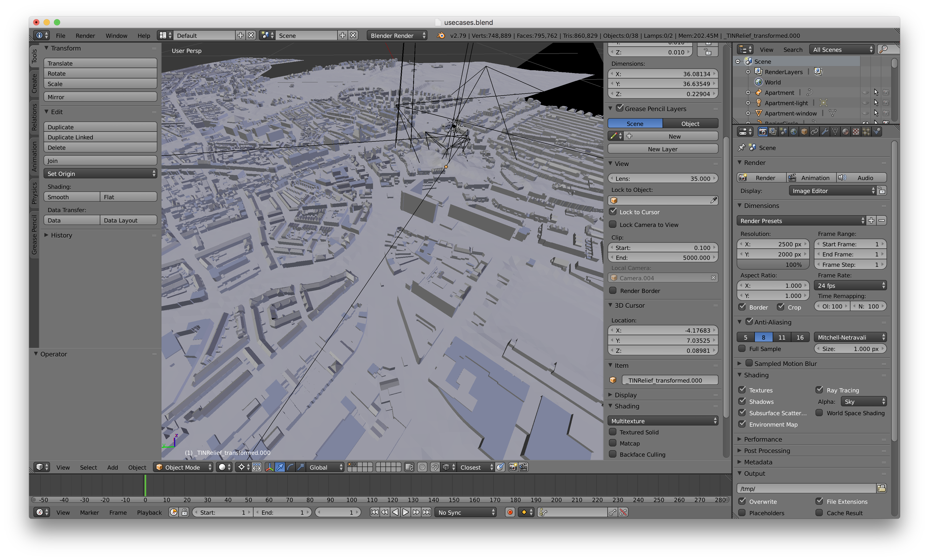The image size is (929, 560).
Task: Click the Lens value slider field
Action: tap(663, 179)
